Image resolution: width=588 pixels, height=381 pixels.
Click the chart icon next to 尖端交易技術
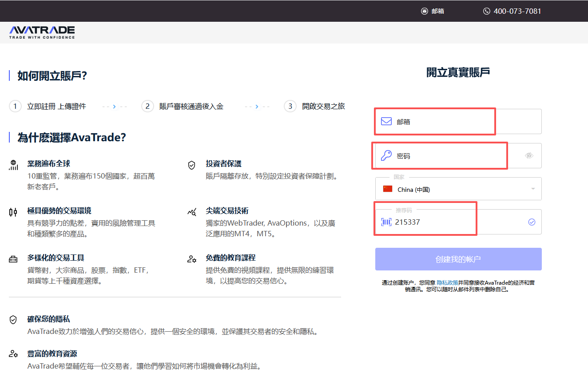click(192, 212)
